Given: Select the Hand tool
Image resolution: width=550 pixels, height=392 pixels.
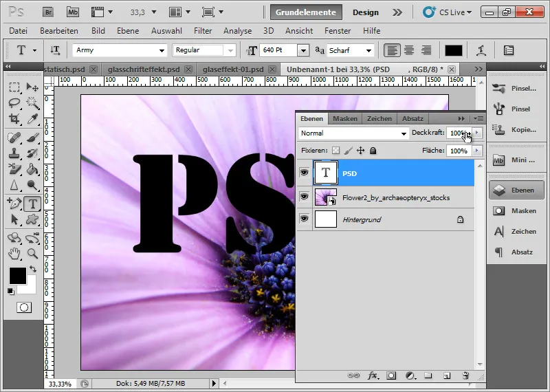Looking at the screenshot, I should pyautogui.click(x=14, y=253).
